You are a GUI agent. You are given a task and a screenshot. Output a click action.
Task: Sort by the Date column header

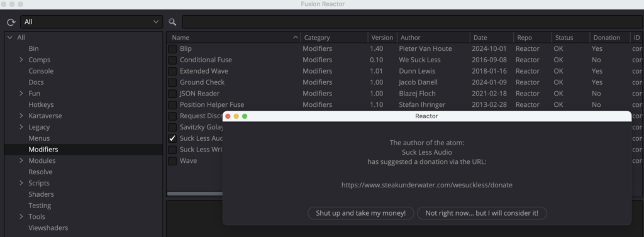[x=492, y=37]
